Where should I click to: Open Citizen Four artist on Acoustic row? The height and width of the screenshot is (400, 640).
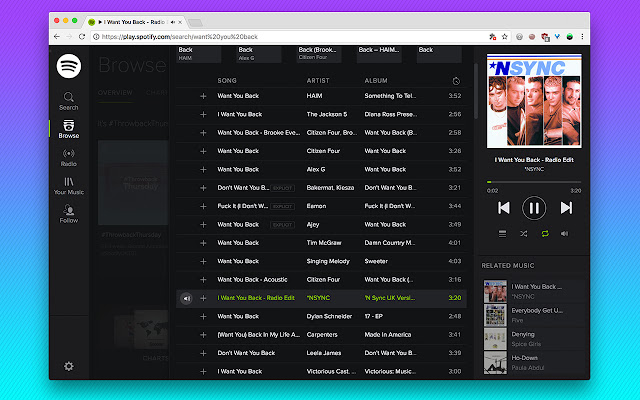pyautogui.click(x=323, y=280)
